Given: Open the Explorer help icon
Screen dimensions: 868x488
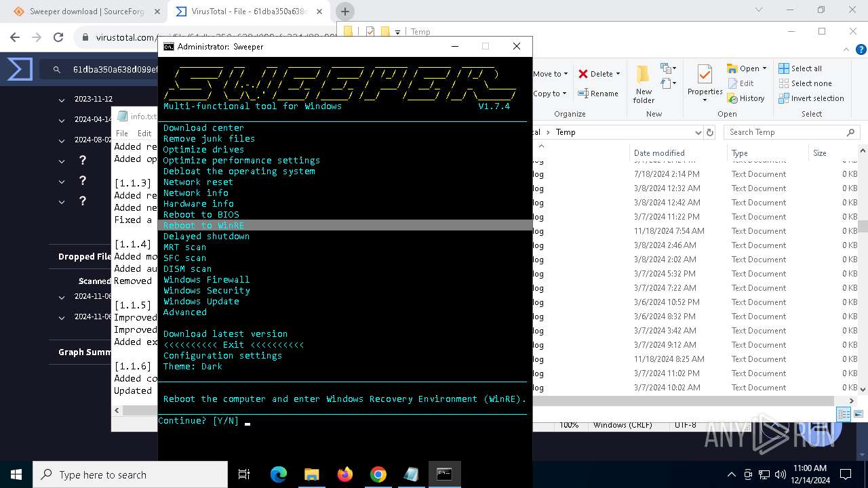Looking at the screenshot, I should point(861,49).
